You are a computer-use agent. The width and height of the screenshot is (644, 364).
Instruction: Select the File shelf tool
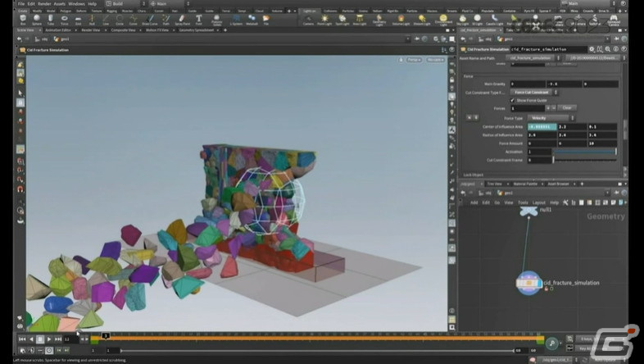pos(266,20)
